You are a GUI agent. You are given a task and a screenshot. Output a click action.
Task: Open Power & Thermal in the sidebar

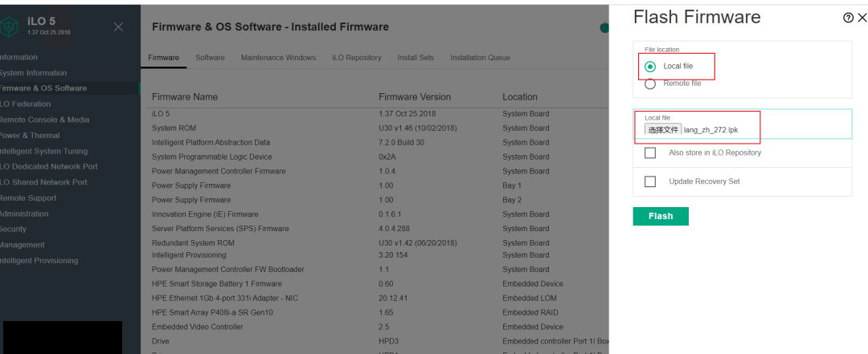(30, 136)
